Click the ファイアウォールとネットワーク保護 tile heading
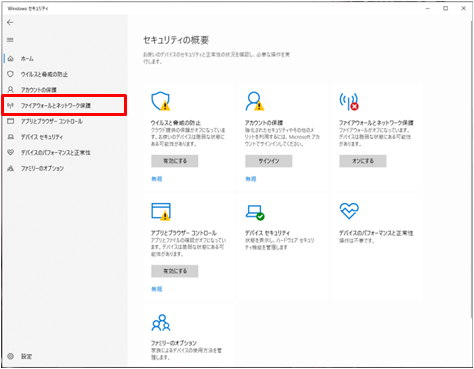Viewport: 474px width, 369px height. (376, 123)
